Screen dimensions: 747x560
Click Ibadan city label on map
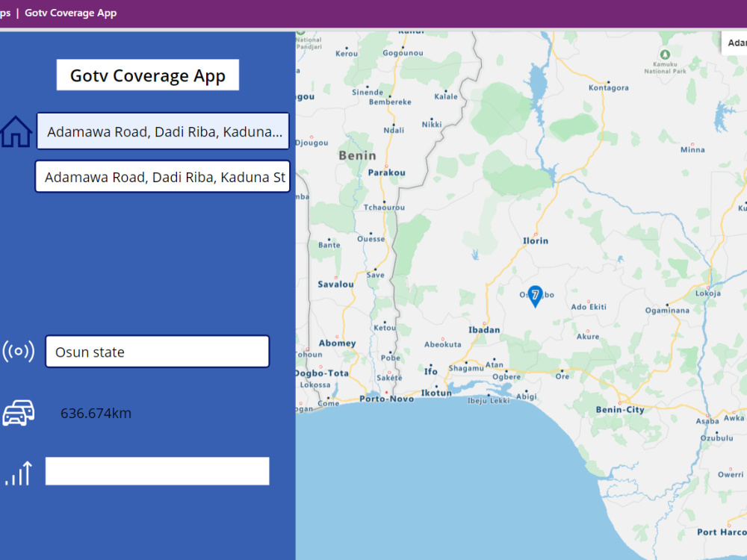(484, 329)
